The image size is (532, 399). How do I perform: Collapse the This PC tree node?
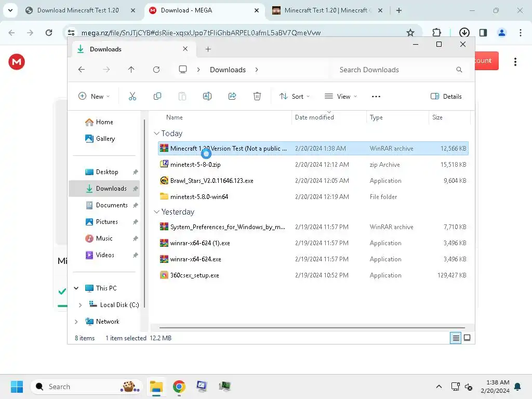point(76,288)
